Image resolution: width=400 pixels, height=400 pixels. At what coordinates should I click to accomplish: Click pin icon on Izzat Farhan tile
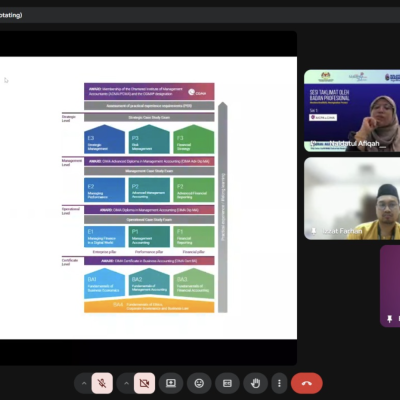coord(314,231)
